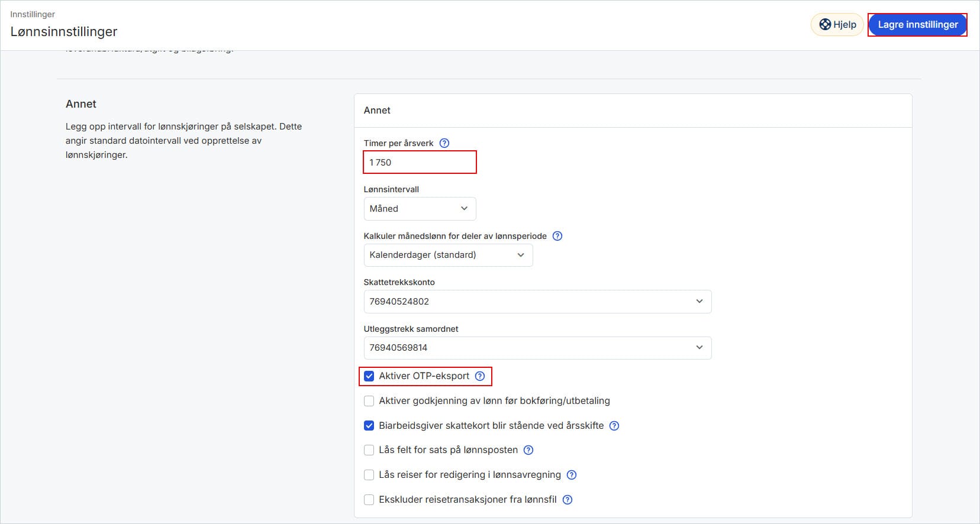The image size is (980, 524).
Task: Check Lås reiser for redigering i lønnsavregning
Action: [x=369, y=475]
